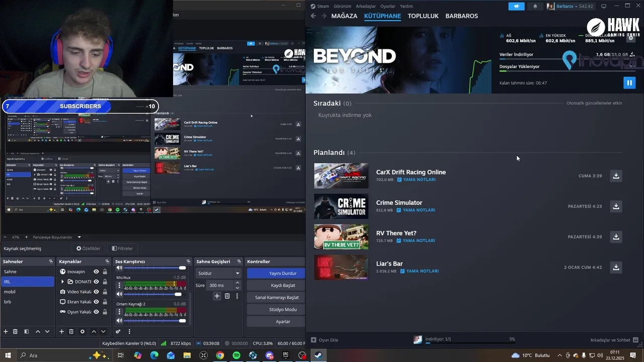Select the mobil scene
The width and height of the screenshot is (644, 362).
27,292
